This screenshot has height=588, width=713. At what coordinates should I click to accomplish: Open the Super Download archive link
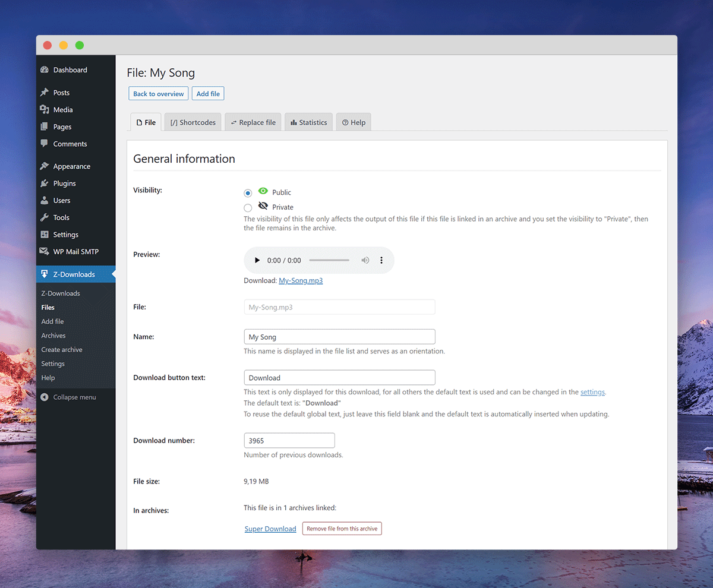(270, 529)
